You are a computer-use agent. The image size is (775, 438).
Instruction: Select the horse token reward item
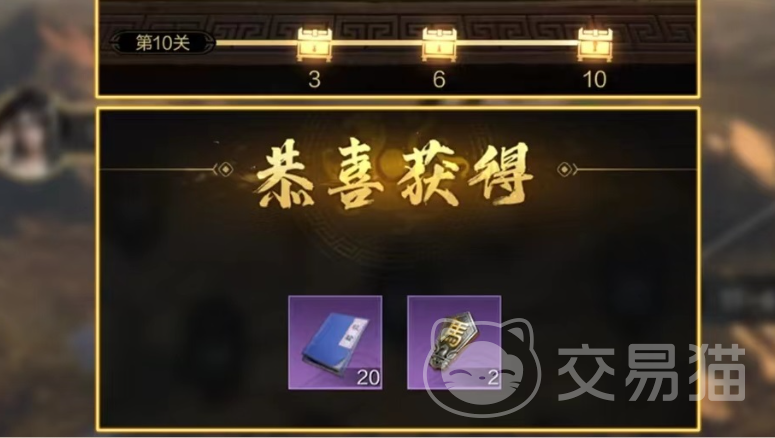click(x=454, y=343)
